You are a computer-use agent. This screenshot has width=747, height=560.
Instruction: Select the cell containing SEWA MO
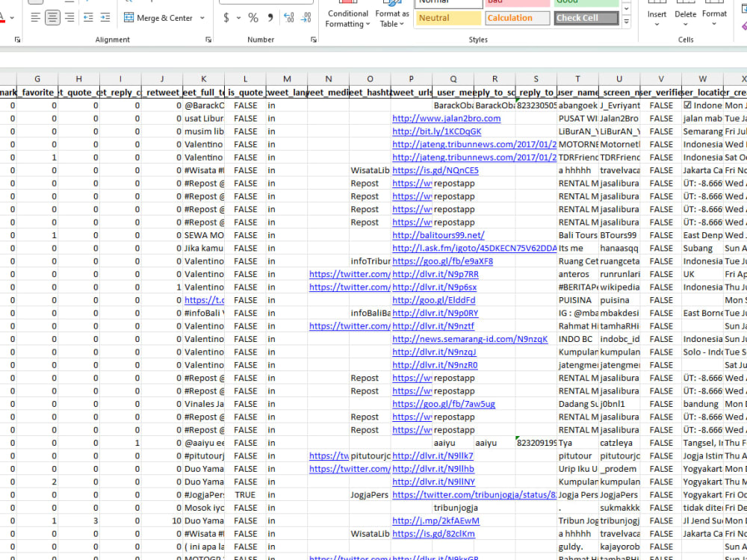203,235
